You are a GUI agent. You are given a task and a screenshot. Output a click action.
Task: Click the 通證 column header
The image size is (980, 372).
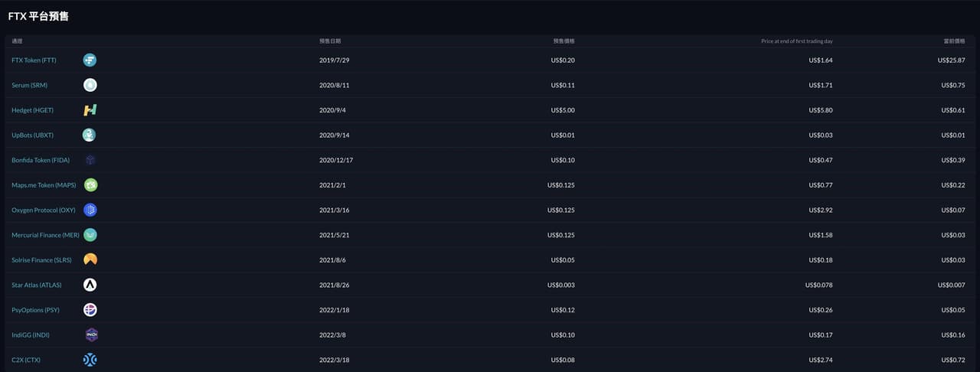[x=18, y=41]
